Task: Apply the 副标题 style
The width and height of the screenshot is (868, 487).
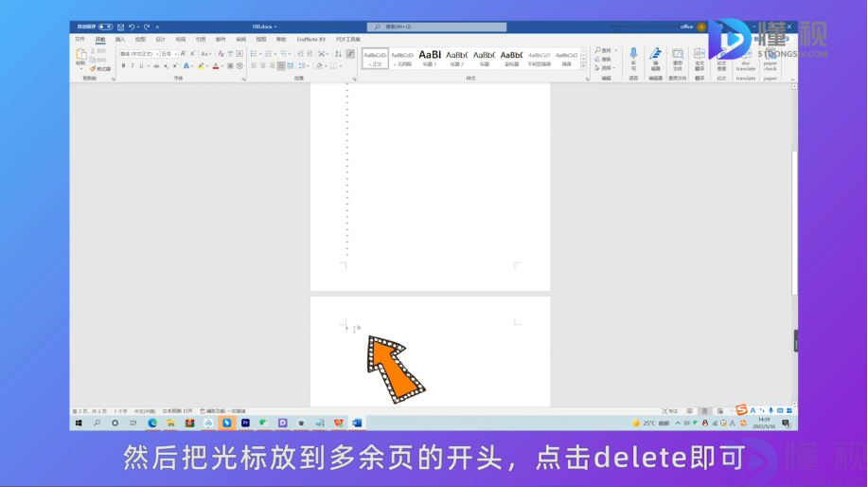Action: point(511,58)
